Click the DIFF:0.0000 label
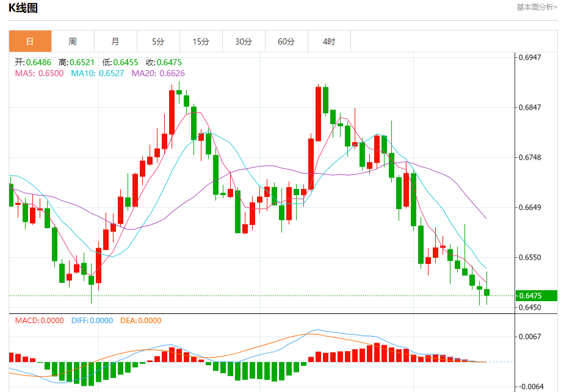This screenshot has width=564, height=392. (92, 321)
